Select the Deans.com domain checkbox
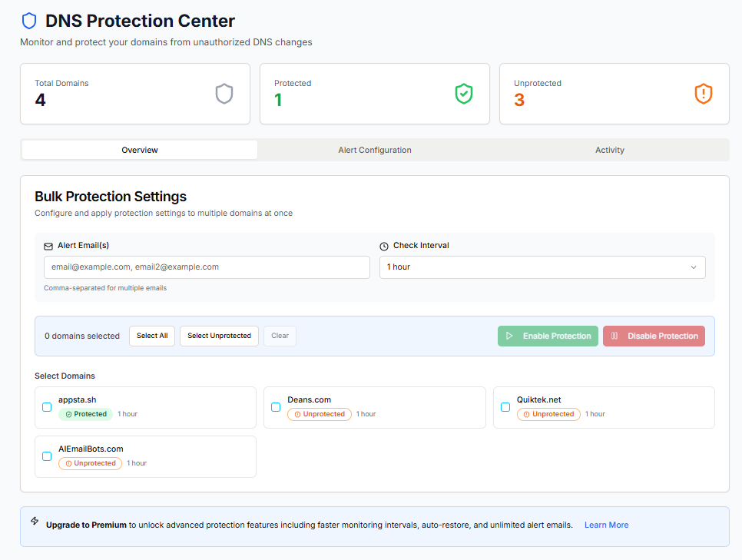742x560 pixels. click(x=276, y=407)
